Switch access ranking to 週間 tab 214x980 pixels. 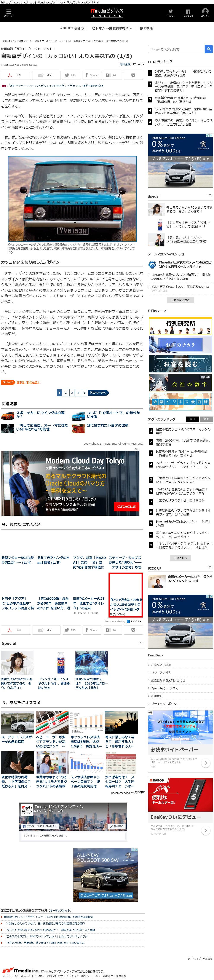click(x=206, y=419)
